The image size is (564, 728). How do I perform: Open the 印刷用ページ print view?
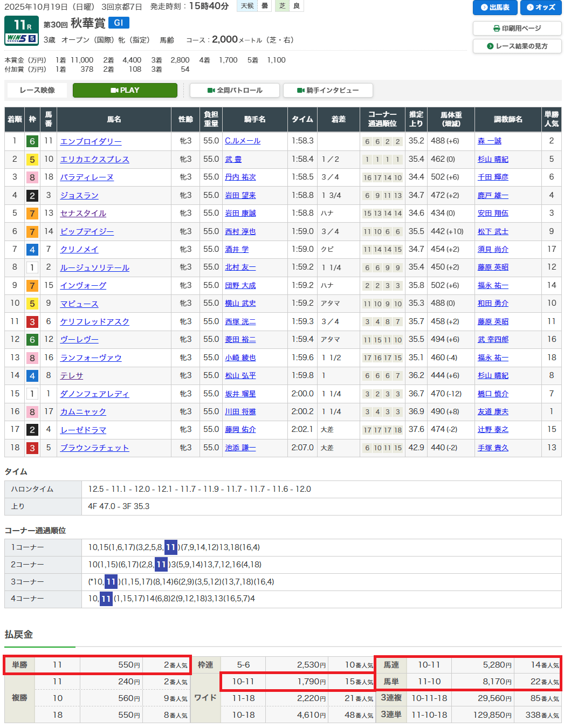pyautogui.click(x=517, y=28)
